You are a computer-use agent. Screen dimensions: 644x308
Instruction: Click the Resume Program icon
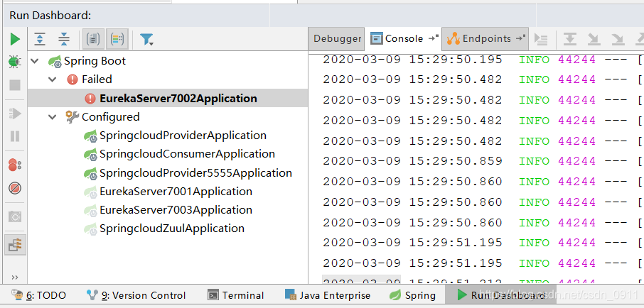[x=15, y=113]
